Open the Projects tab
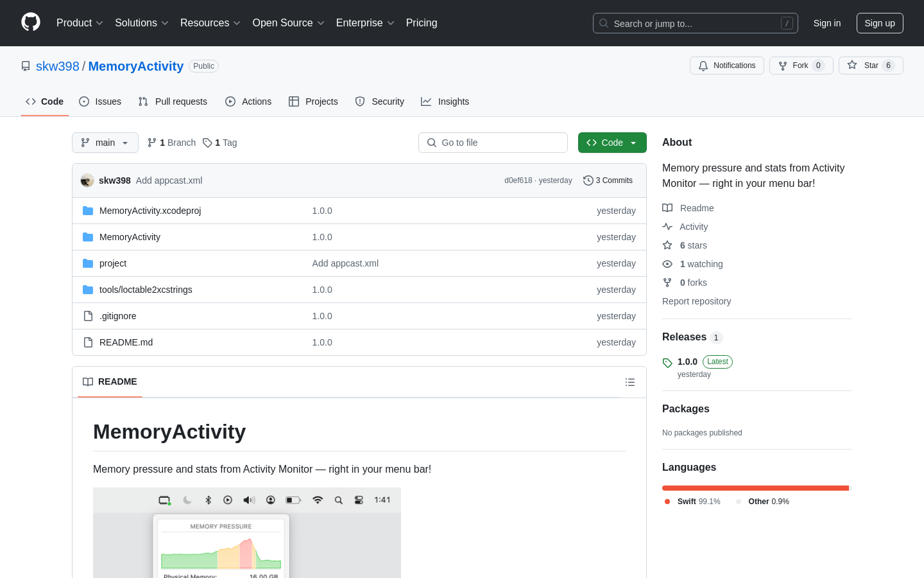Screen dimensions: 924x578 (x=313, y=101)
